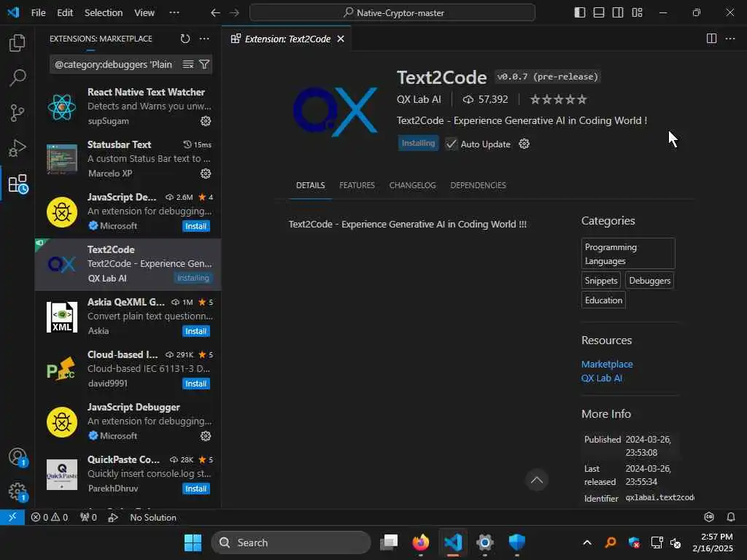This screenshot has width=747, height=560.
Task: Open the Education category
Action: (x=603, y=300)
